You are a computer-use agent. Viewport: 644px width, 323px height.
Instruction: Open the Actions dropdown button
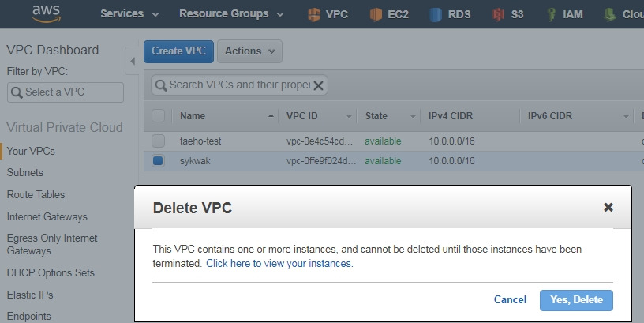click(249, 51)
